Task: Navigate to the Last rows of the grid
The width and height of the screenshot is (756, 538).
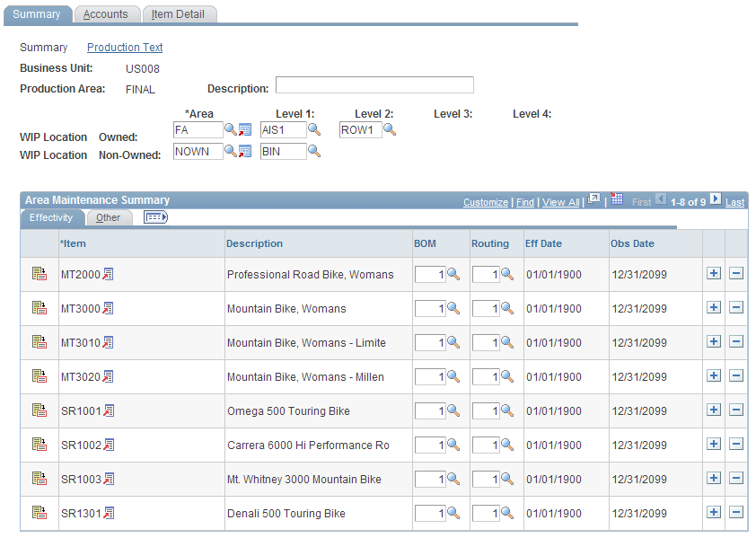Action: click(x=734, y=201)
